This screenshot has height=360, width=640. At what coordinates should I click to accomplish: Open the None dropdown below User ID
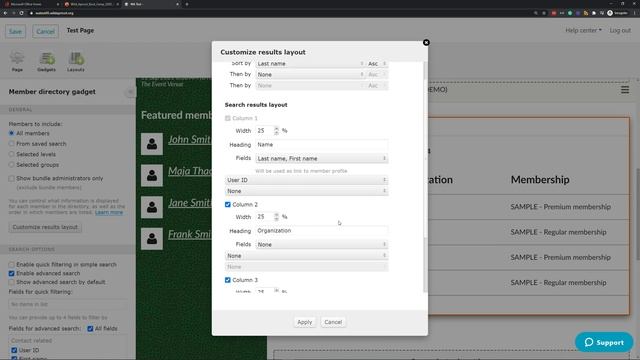[x=306, y=191]
